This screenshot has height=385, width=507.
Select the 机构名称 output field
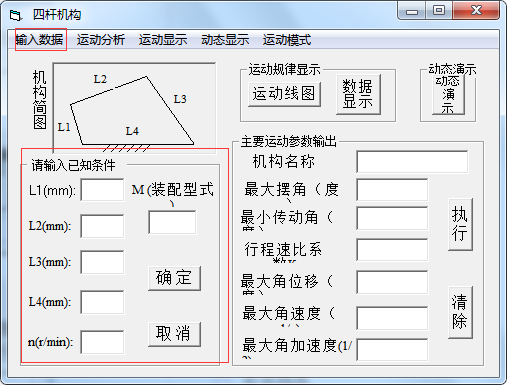tap(412, 162)
